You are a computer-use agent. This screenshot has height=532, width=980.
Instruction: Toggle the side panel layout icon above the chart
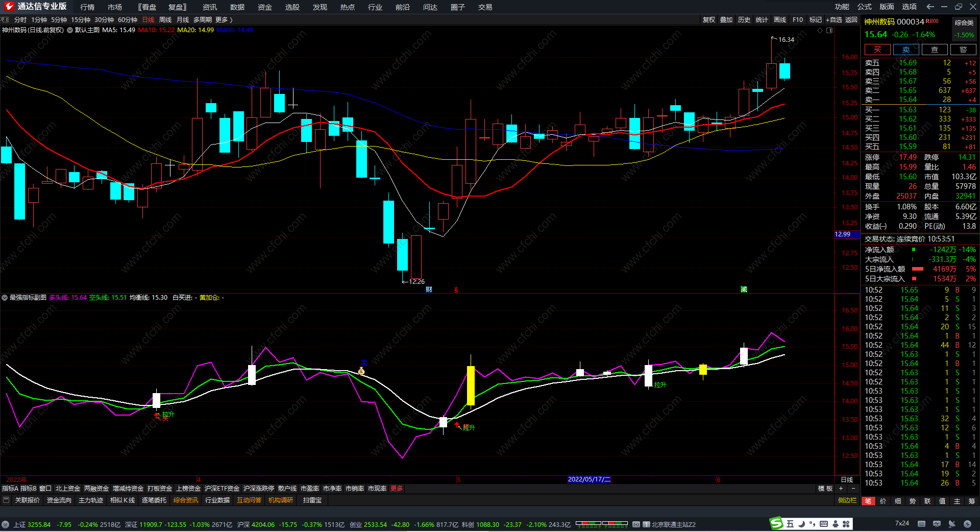(829, 30)
